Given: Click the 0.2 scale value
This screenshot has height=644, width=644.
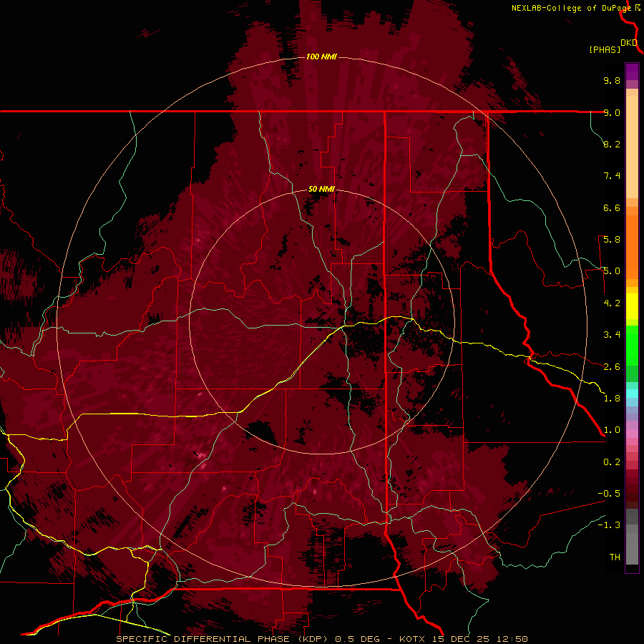Looking at the screenshot, I should click(612, 462).
